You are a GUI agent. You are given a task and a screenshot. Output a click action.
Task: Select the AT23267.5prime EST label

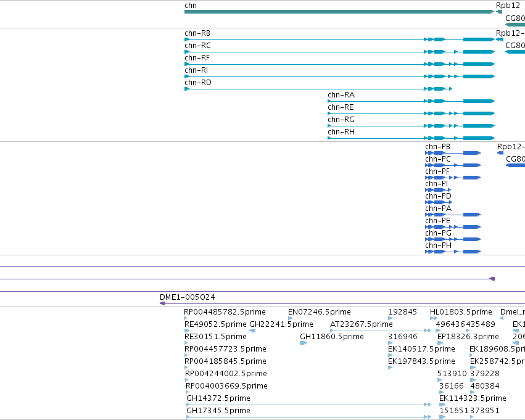tap(362, 324)
